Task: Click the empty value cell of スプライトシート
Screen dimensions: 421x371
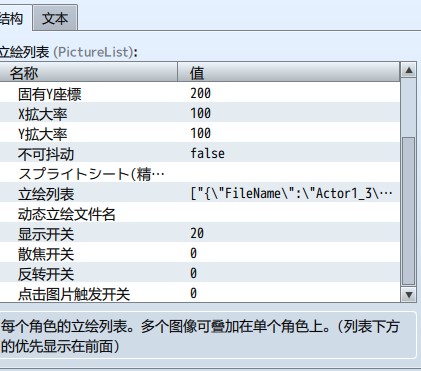Action: point(288,172)
